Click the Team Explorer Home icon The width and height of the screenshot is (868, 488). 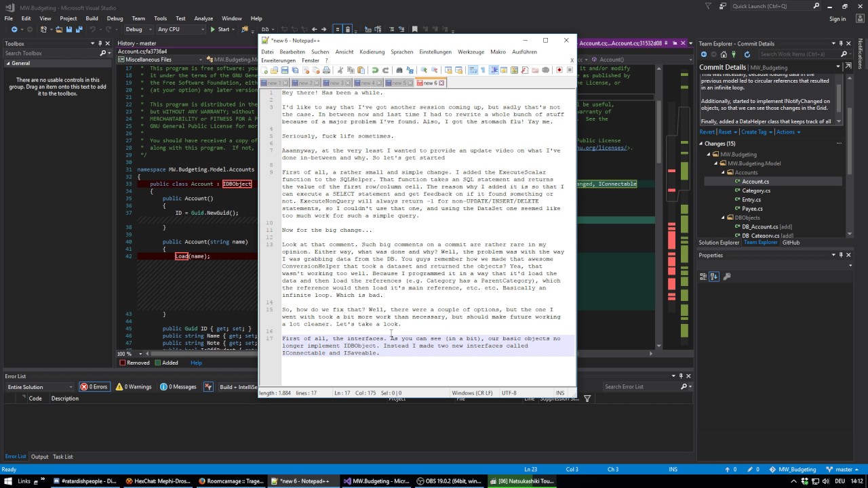pos(724,54)
